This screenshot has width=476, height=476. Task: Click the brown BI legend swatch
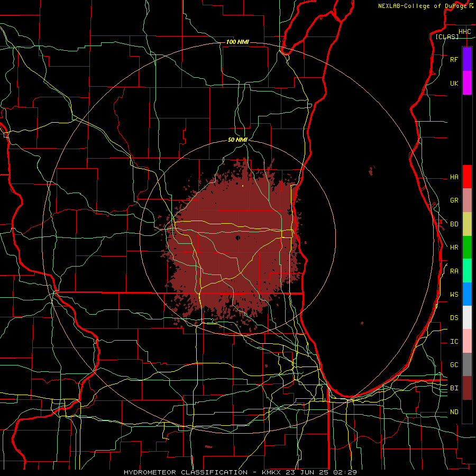click(x=467, y=388)
